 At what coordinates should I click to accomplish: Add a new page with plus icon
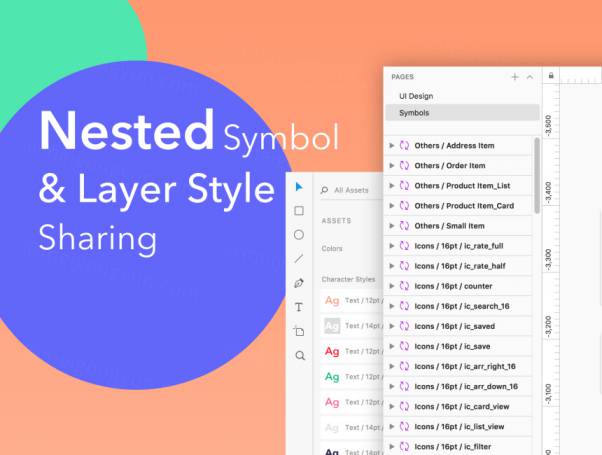coord(515,77)
